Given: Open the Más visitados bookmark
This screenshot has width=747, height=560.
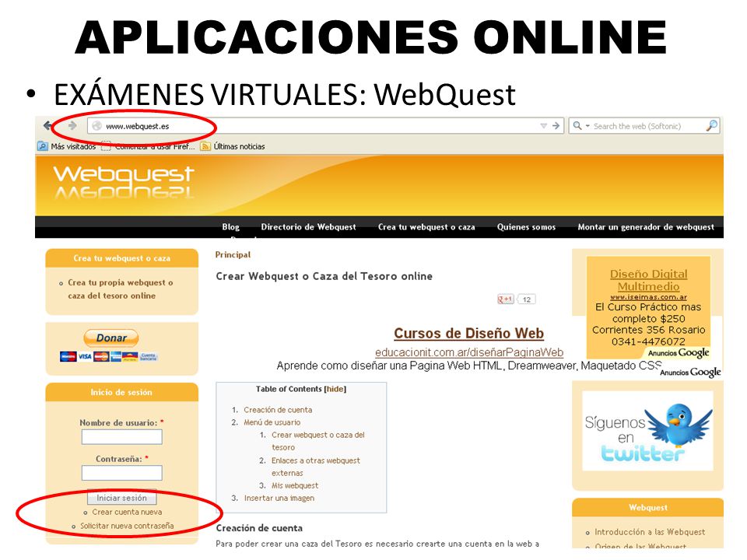Looking at the screenshot, I should pos(67,146).
